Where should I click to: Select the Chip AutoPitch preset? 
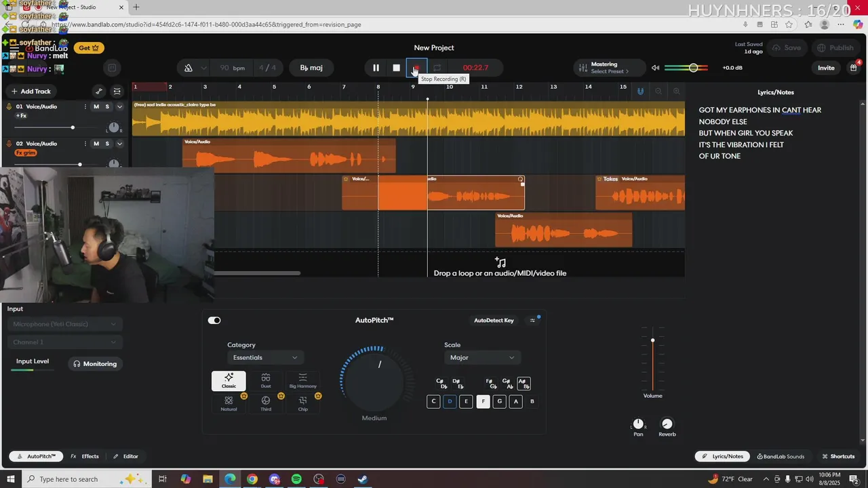pos(303,404)
